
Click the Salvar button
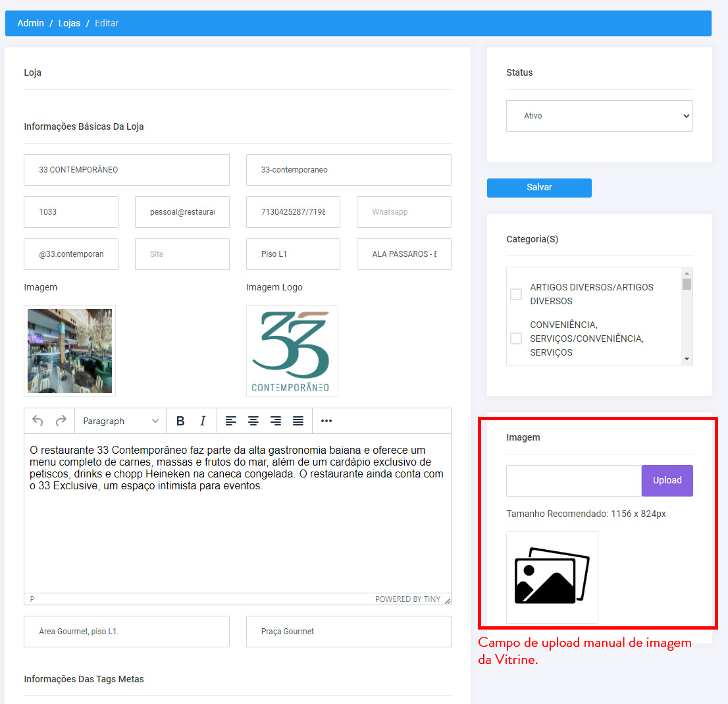[539, 188]
